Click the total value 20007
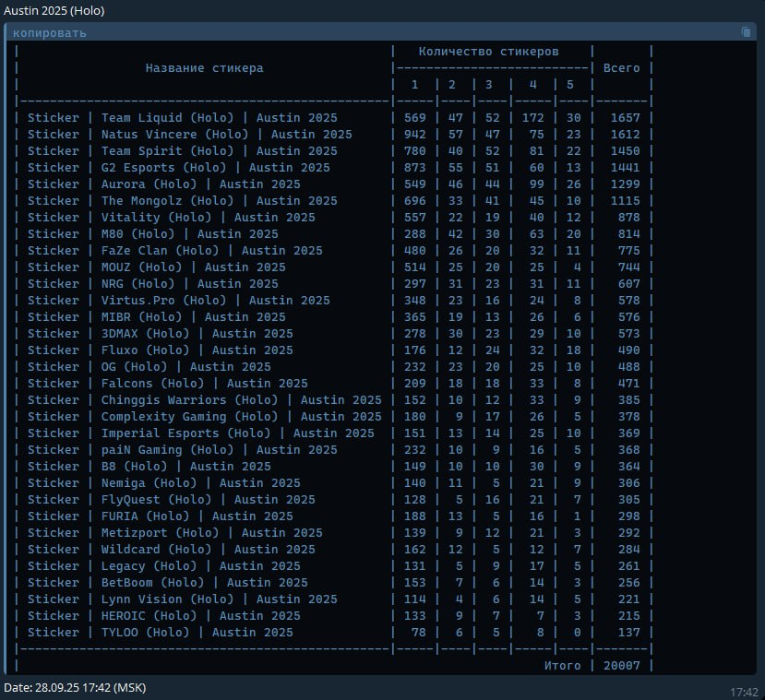765x700 pixels. [621, 665]
